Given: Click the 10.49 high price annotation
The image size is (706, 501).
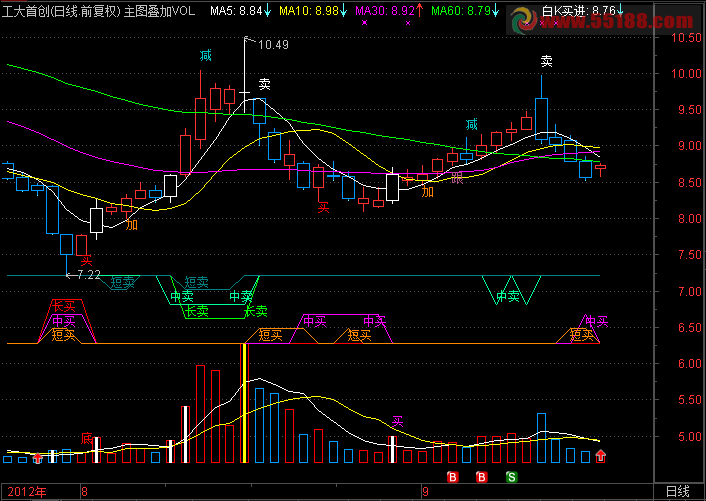Looking at the screenshot, I should [273, 45].
